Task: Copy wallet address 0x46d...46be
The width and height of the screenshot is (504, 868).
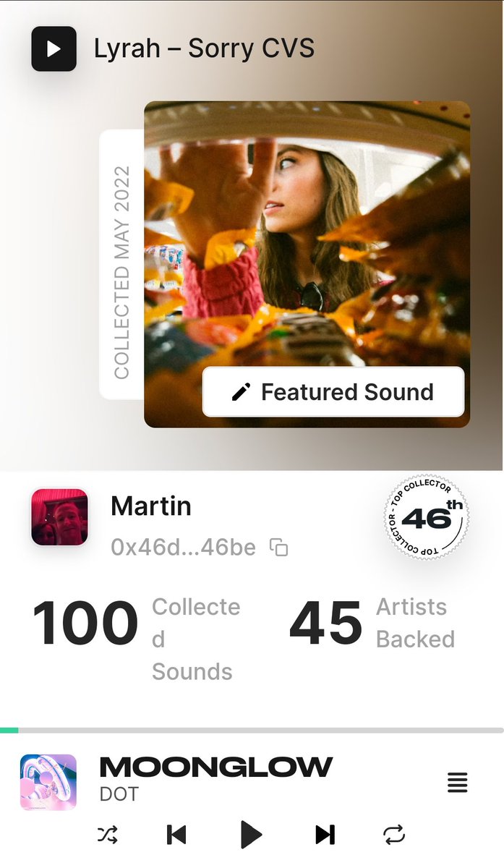Action: pyautogui.click(x=278, y=548)
